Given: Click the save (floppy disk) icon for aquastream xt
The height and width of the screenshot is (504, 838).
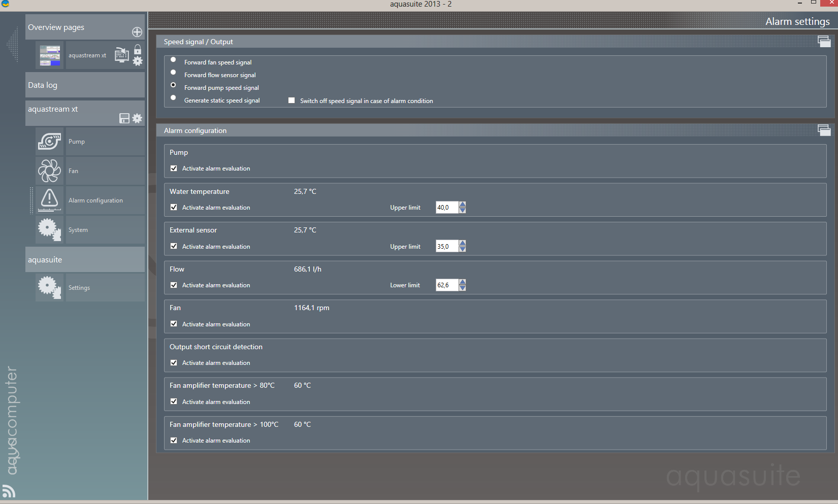Looking at the screenshot, I should [124, 118].
